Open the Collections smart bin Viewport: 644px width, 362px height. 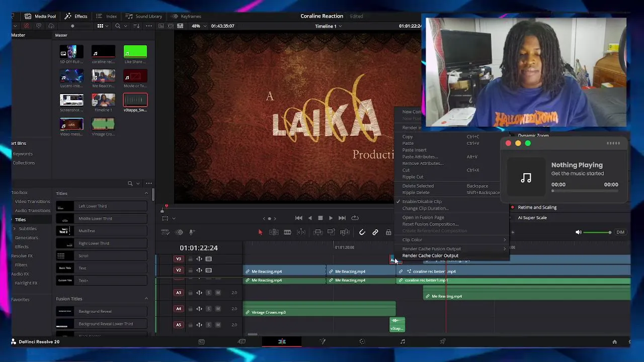24,163
